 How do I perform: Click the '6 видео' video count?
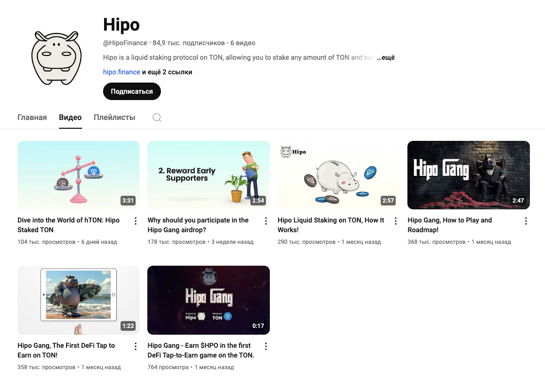coord(243,43)
